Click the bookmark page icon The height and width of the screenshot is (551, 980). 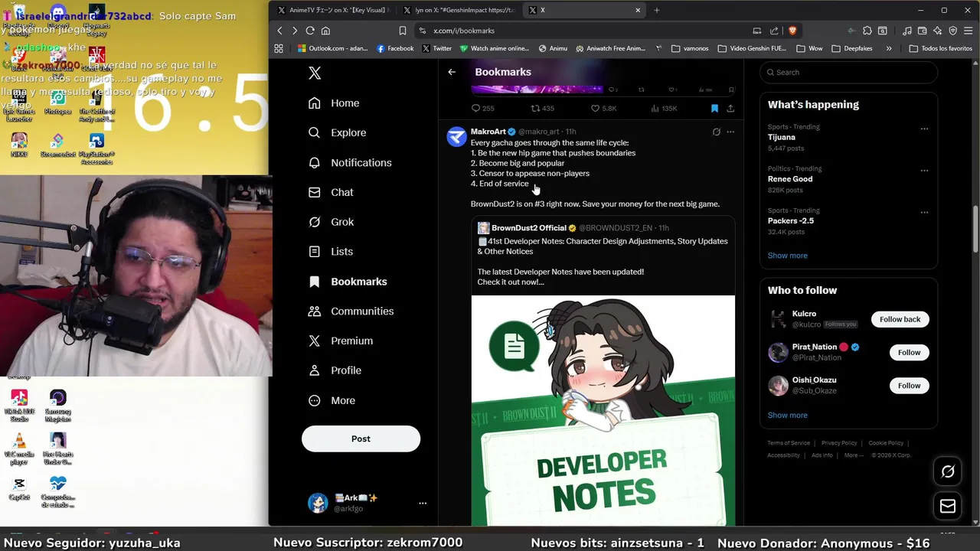pos(402,31)
